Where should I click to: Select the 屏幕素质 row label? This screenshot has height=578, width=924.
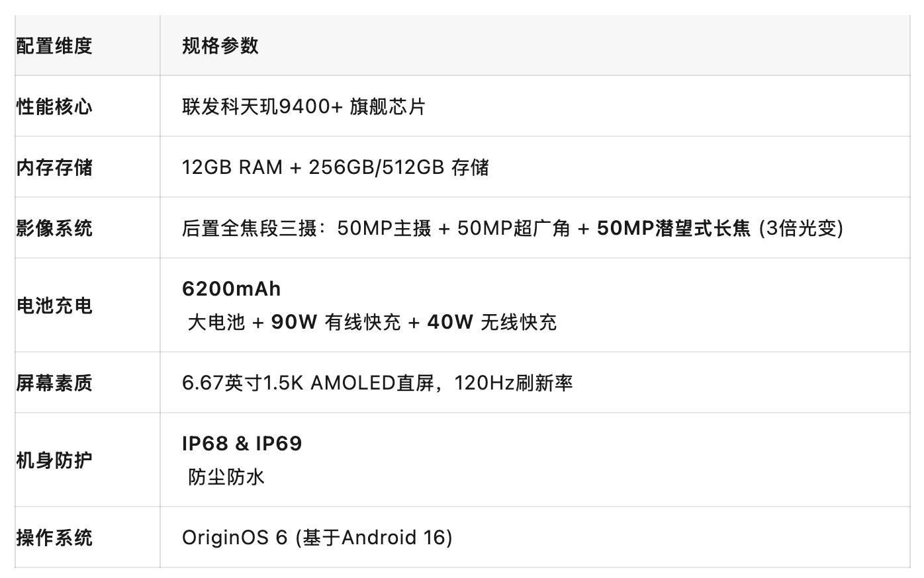54,383
